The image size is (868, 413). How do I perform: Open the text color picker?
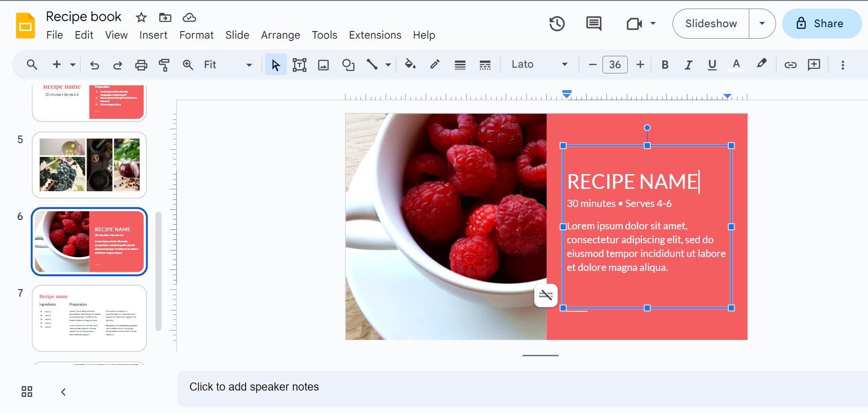[736, 65]
